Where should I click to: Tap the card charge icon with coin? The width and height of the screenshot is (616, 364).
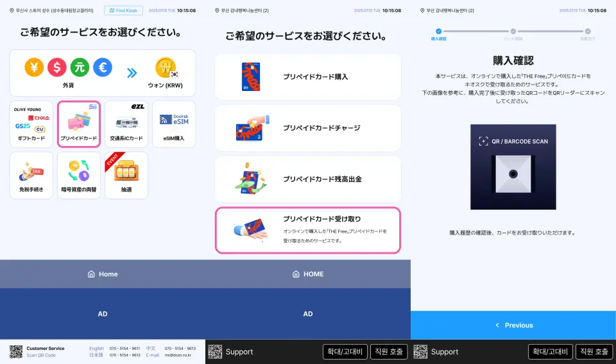coord(252,128)
